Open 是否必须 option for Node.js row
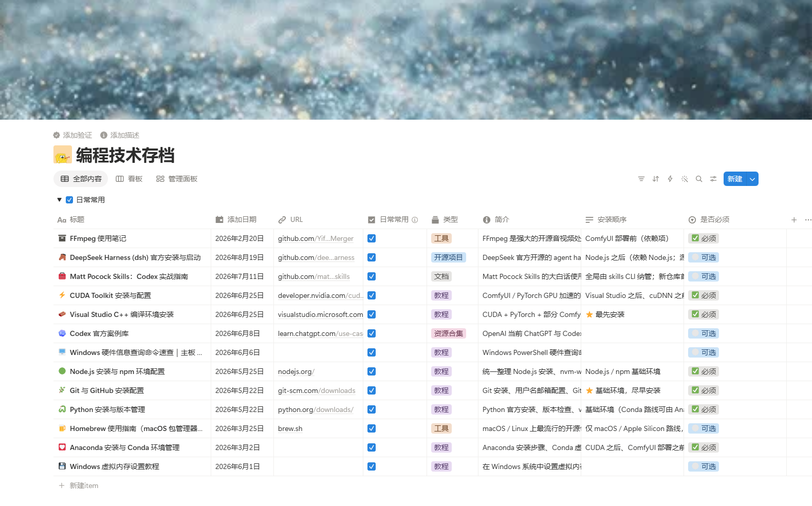The height and width of the screenshot is (506, 812). [704, 371]
